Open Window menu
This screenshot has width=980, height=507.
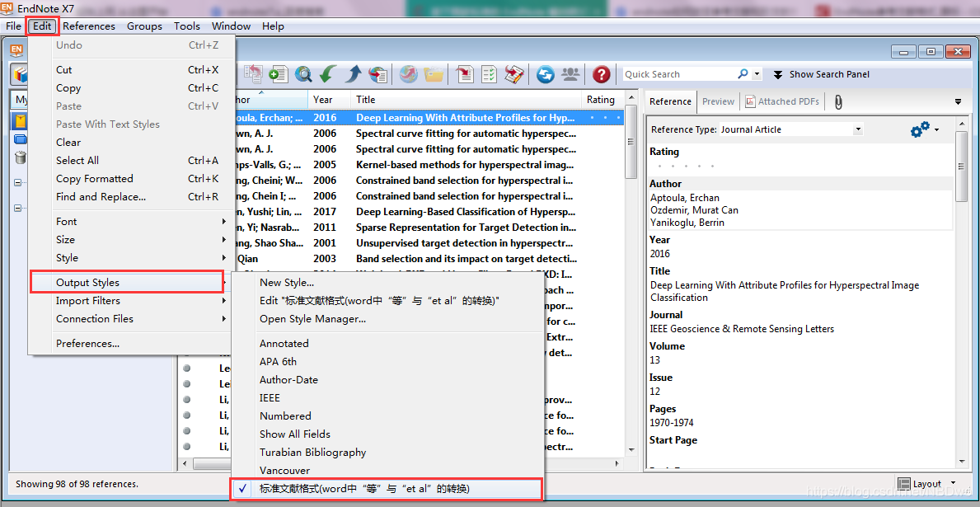(232, 26)
